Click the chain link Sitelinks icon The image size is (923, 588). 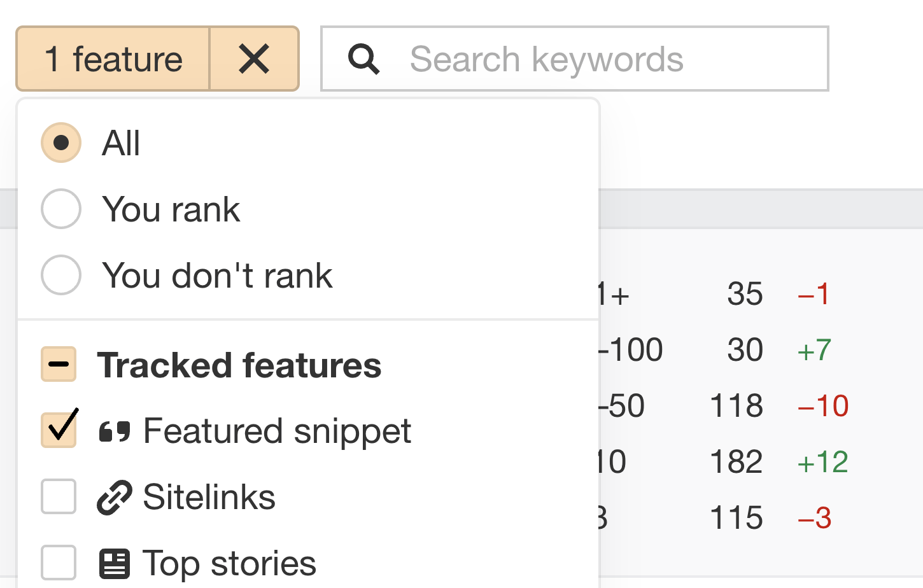point(113,496)
